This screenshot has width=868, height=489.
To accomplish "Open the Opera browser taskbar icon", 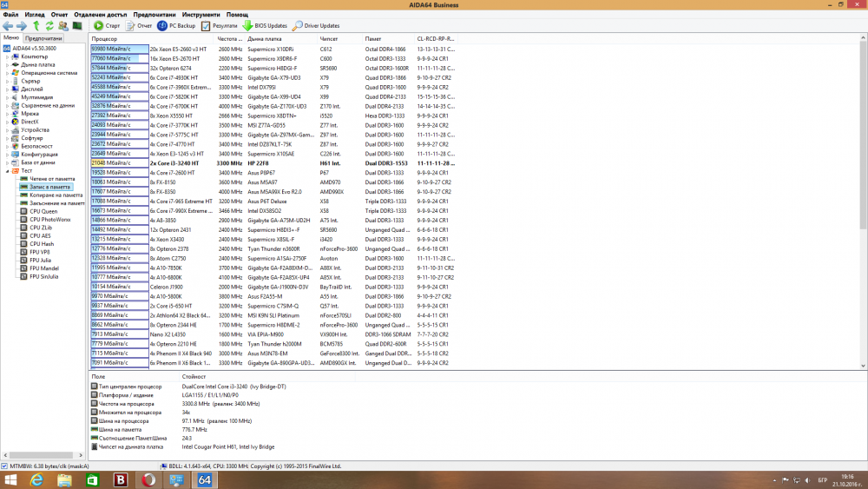I will click(x=148, y=479).
